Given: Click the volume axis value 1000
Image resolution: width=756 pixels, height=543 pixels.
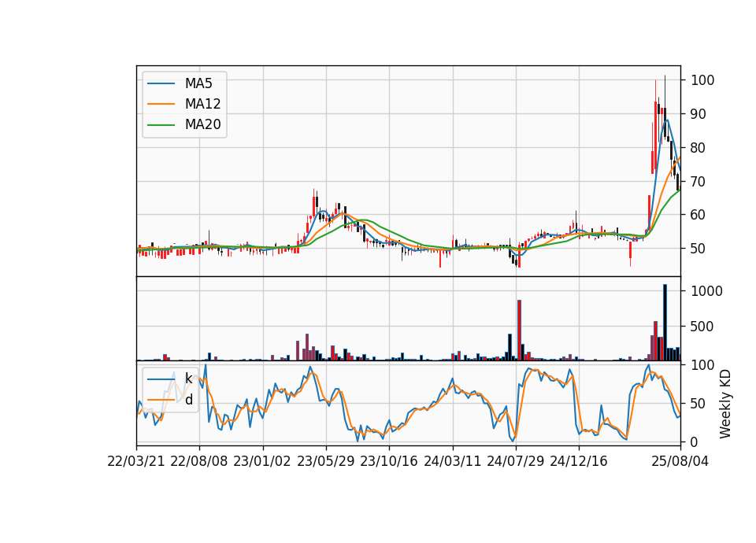Looking at the screenshot, I should pyautogui.click(x=707, y=291).
